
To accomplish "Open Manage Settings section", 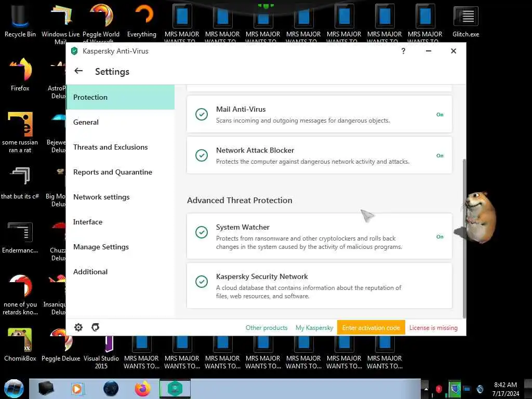I will (x=121, y=247).
